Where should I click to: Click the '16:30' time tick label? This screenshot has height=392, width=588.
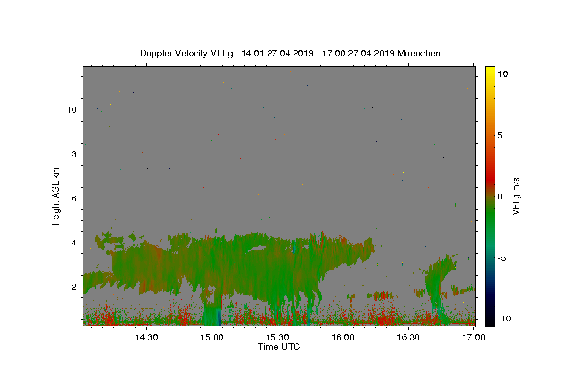coord(409,337)
